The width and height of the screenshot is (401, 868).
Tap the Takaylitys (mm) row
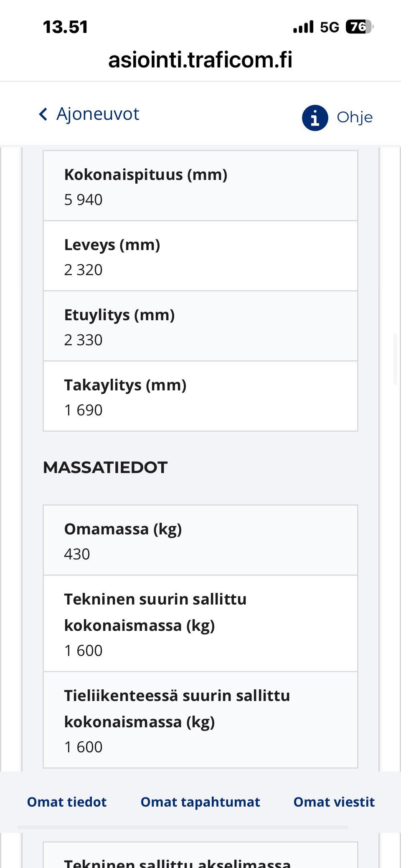click(200, 396)
